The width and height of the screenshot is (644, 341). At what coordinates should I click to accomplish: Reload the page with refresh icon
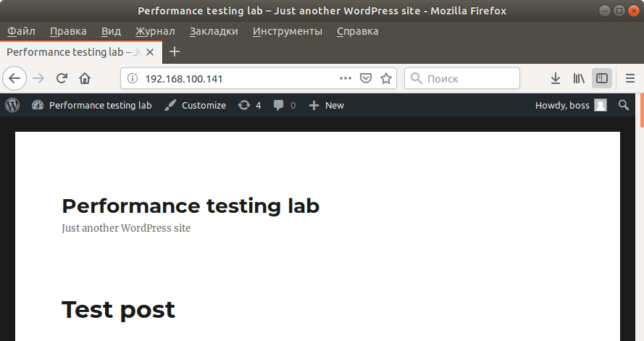tap(62, 78)
